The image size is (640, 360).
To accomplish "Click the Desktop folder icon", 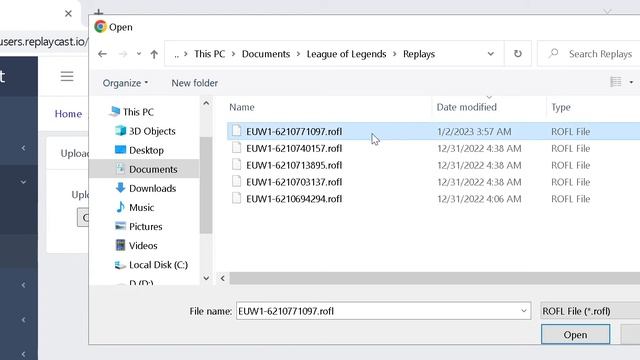I will click(120, 150).
